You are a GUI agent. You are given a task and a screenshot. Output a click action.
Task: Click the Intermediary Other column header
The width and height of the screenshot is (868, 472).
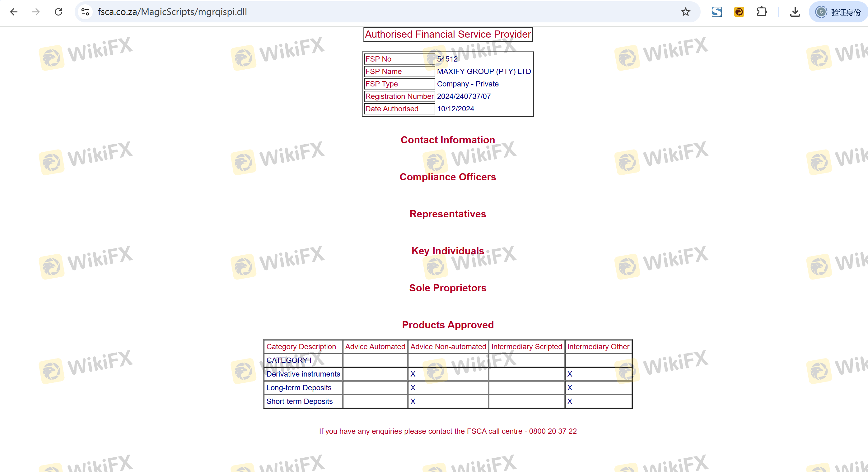[598, 347]
